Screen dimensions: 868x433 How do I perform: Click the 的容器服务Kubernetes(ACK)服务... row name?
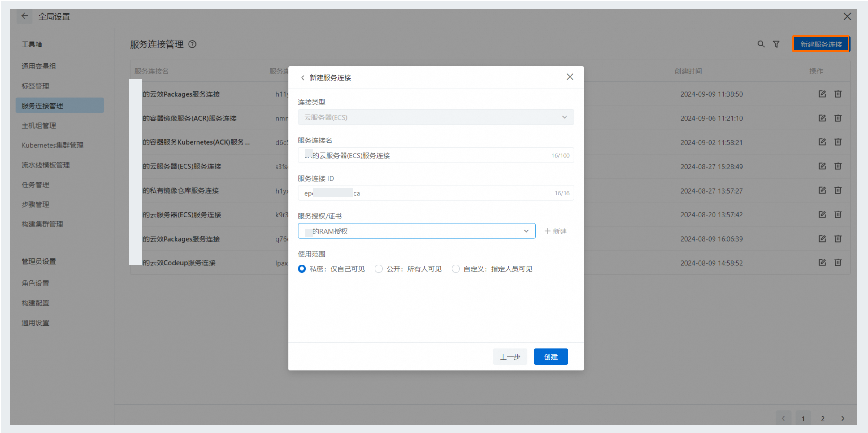[x=196, y=142]
